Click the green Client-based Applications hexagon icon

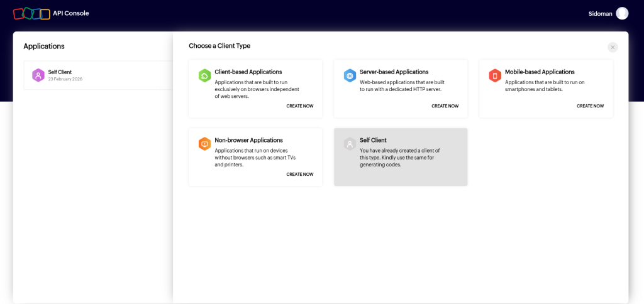(x=204, y=75)
